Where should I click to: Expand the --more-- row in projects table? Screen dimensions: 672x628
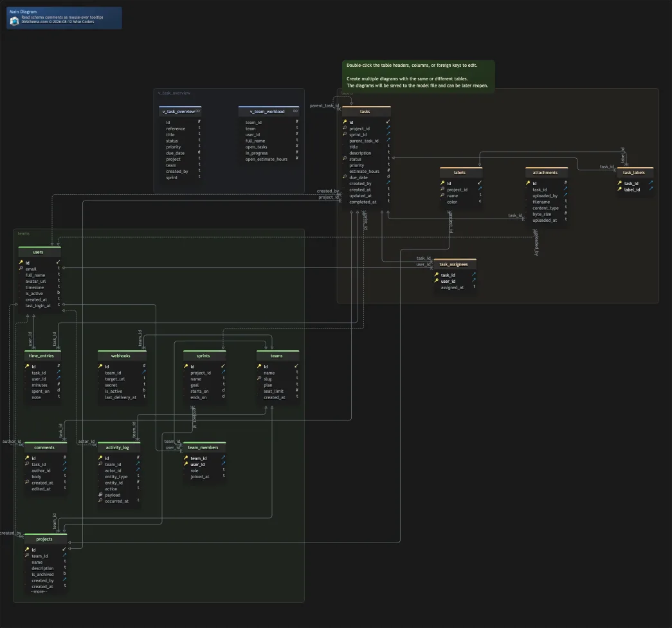tap(39, 591)
